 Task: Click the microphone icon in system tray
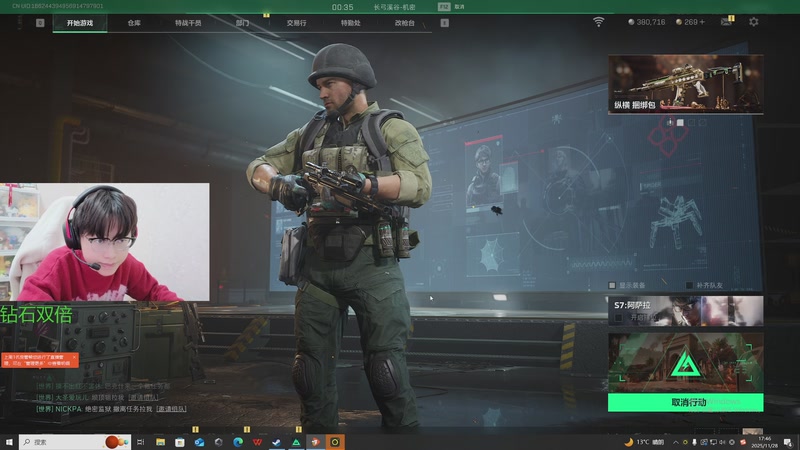tap(694, 442)
